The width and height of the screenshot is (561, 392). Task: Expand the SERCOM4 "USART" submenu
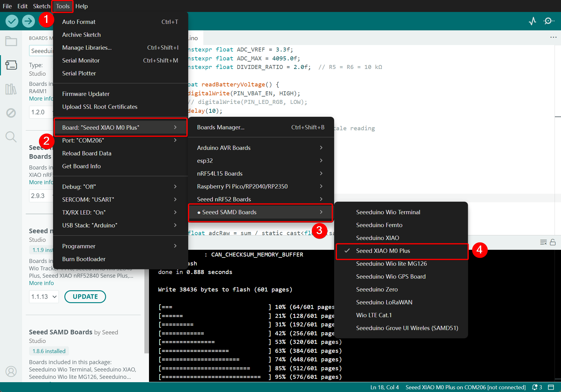[120, 200]
